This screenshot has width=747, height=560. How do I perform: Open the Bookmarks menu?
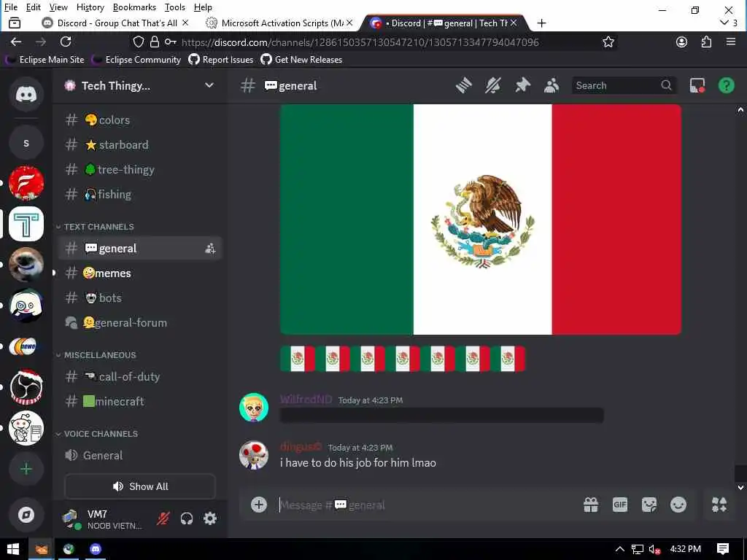click(x=134, y=7)
